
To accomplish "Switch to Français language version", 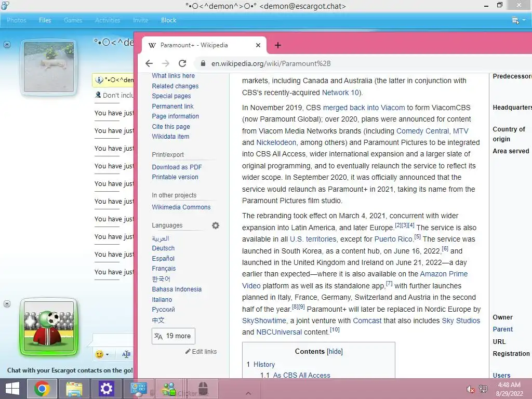I will (x=164, y=269).
